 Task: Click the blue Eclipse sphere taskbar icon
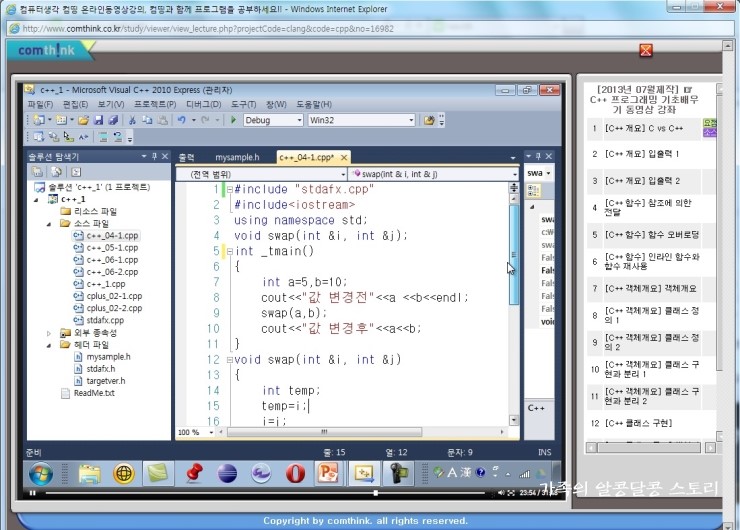[x=227, y=473]
